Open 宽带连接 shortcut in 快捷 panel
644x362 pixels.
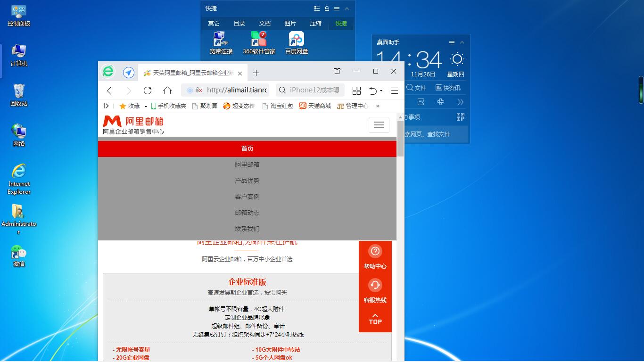tap(221, 43)
